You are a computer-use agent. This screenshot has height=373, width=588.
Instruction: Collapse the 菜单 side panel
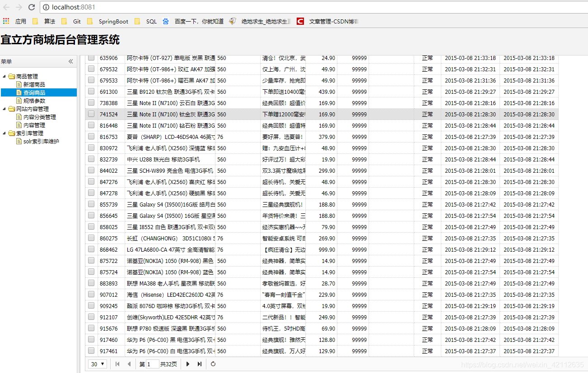click(70, 61)
